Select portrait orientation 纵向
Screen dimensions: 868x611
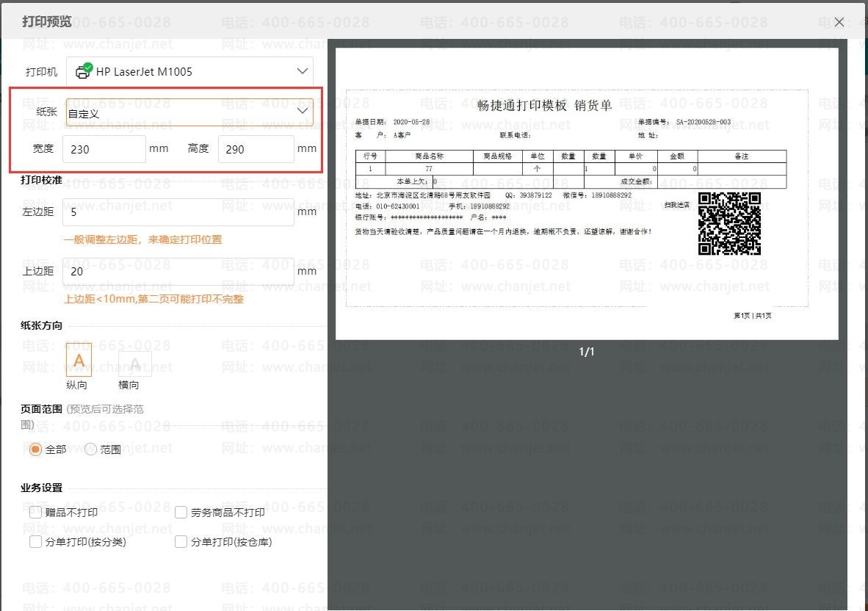(x=79, y=361)
